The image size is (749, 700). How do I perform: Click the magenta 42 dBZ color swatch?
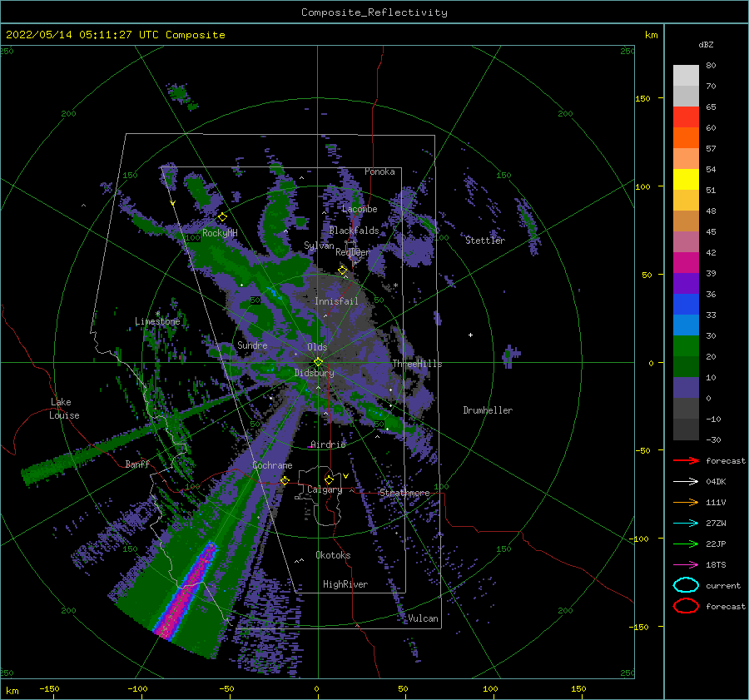(x=686, y=262)
